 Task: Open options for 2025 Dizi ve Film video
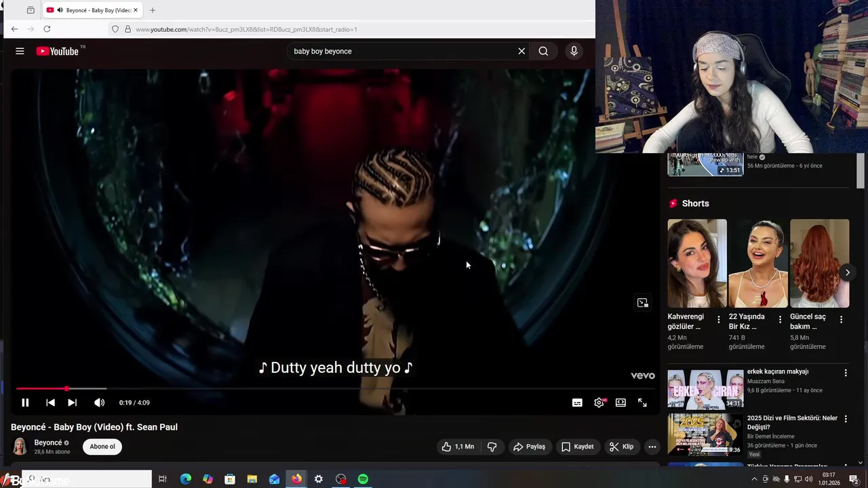846,420
